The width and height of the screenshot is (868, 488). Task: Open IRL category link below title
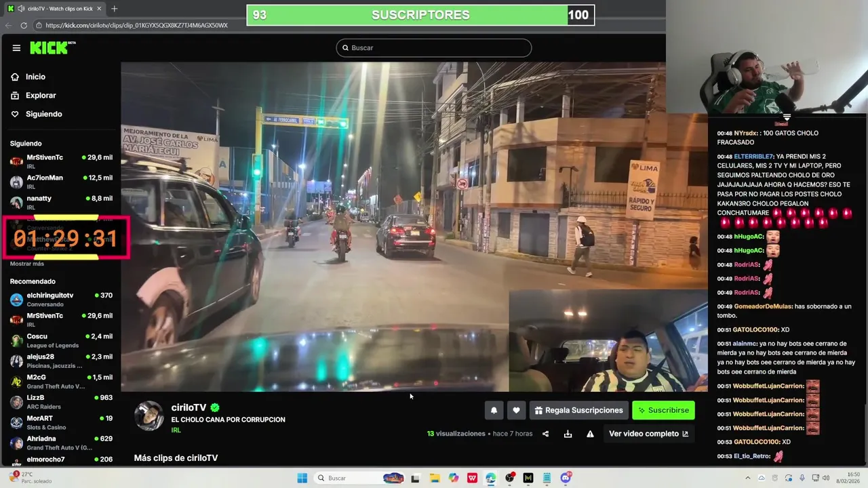coord(176,430)
